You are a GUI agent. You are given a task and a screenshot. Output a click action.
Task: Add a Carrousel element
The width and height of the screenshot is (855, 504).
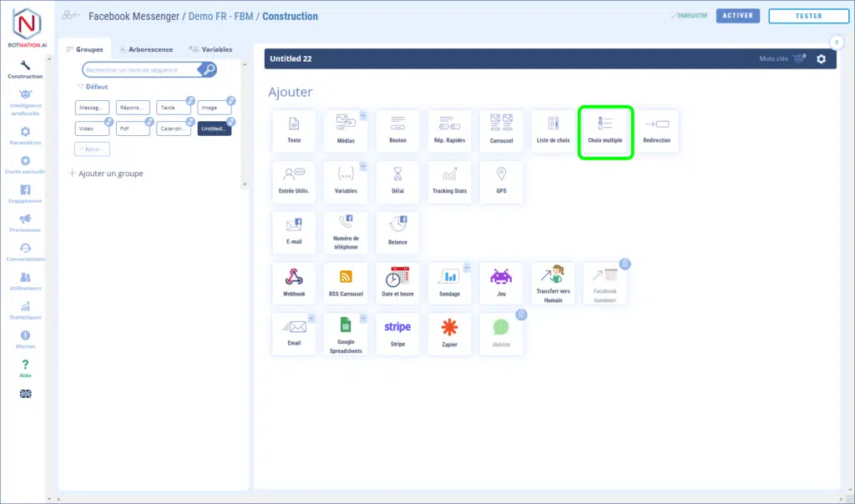(501, 130)
